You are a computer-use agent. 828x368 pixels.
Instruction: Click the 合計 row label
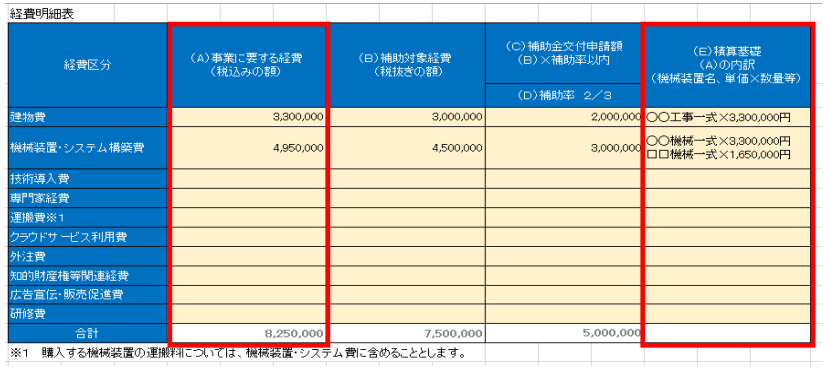point(88,333)
